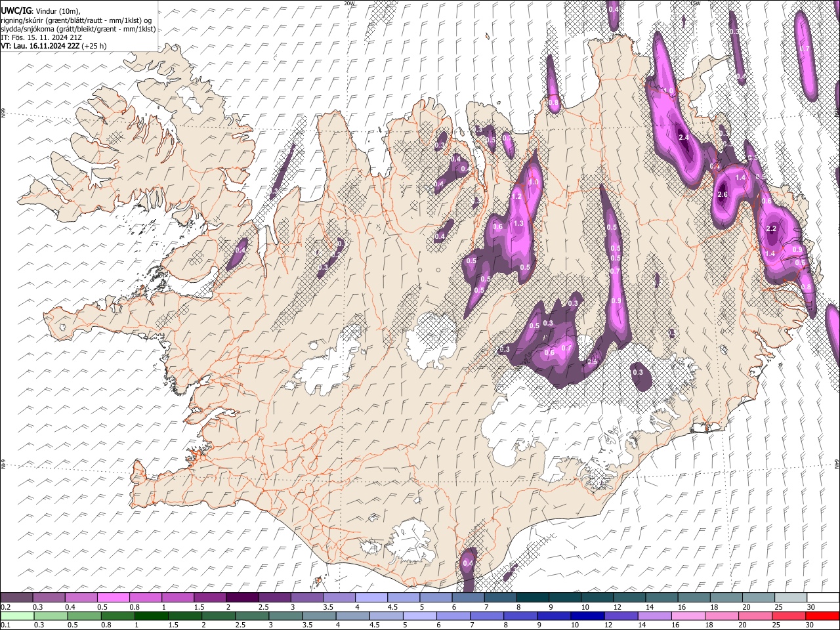
Task: Click the '20W' longitude label at top
Action: coord(350,3)
